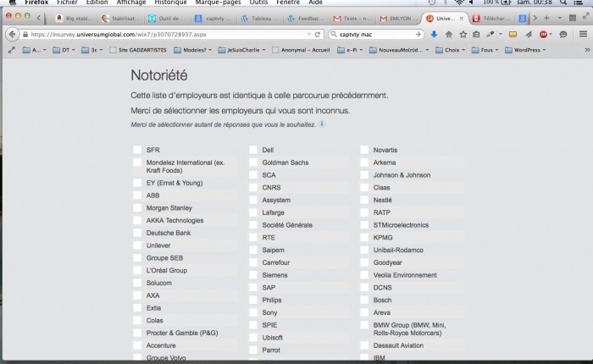Open the downloads arrow icon
Viewport: 593px width, 364px height.
pos(434,35)
